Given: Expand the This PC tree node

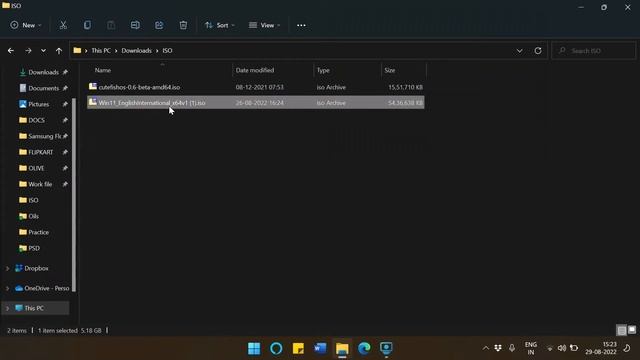Looking at the screenshot, I should point(7,308).
